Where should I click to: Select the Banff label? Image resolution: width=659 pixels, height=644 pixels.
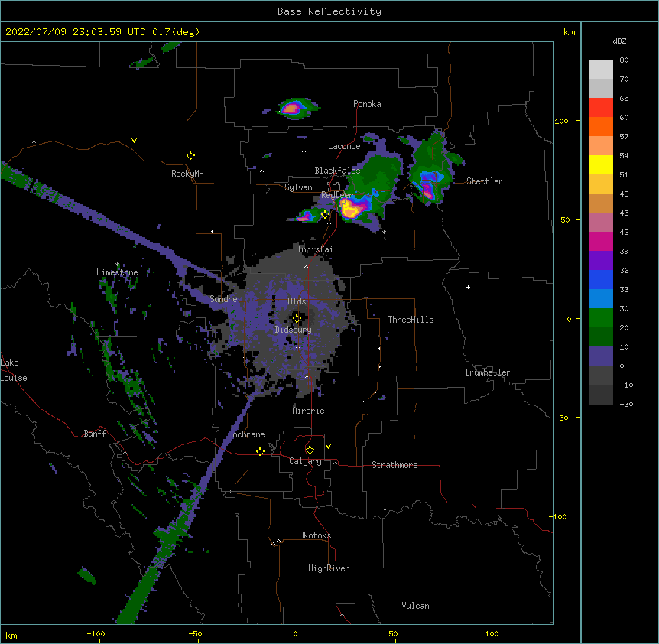(95, 434)
